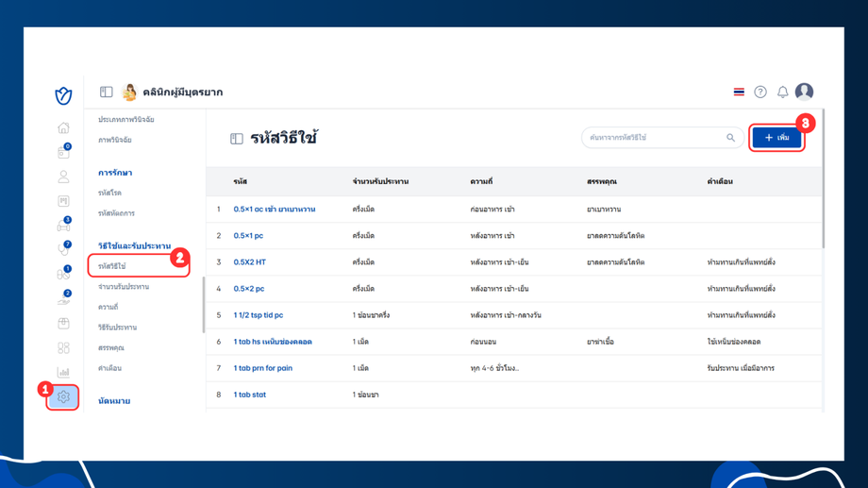Click the blue เพิ่ม add button
The height and width of the screenshot is (488, 868).
pos(776,138)
